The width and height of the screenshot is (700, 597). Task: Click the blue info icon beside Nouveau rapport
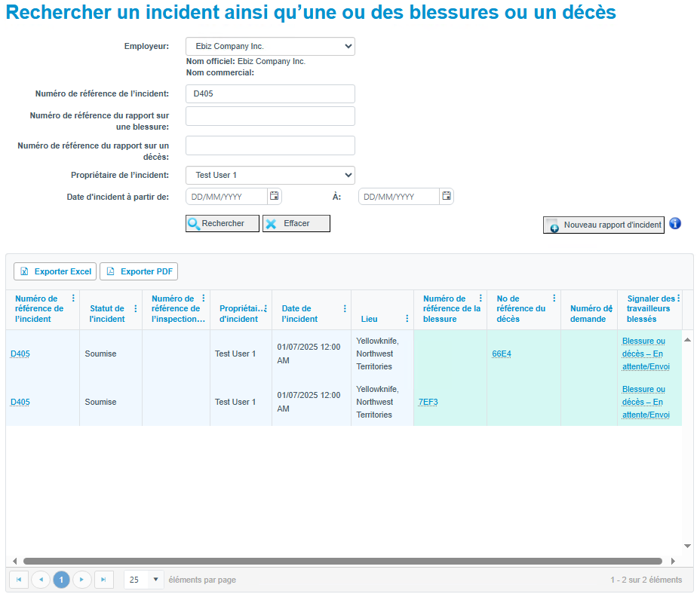[x=675, y=223]
